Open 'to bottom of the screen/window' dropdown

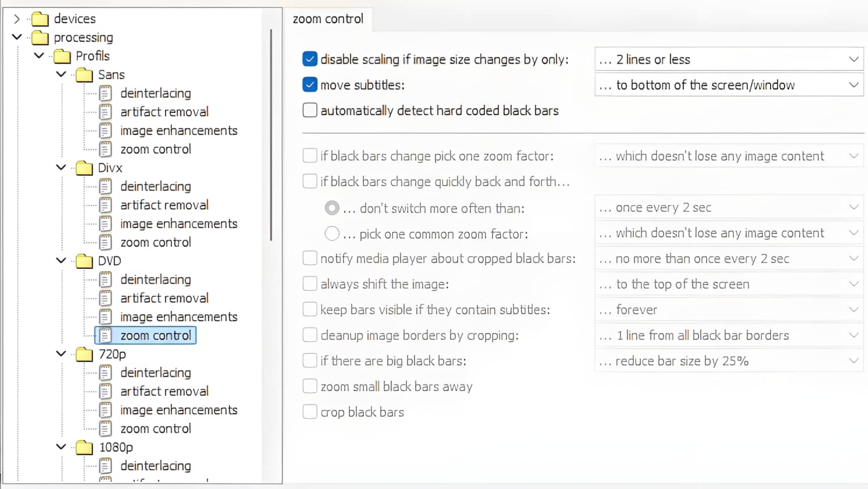[728, 85]
